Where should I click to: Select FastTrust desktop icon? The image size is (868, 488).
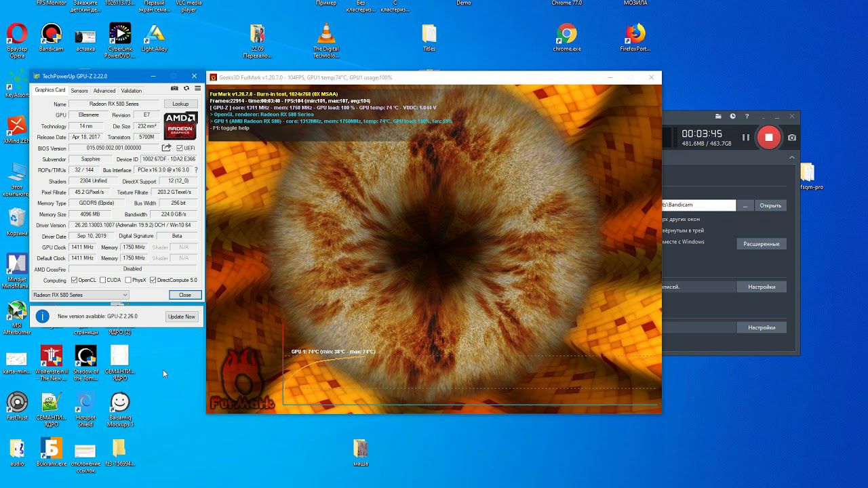[x=17, y=407]
